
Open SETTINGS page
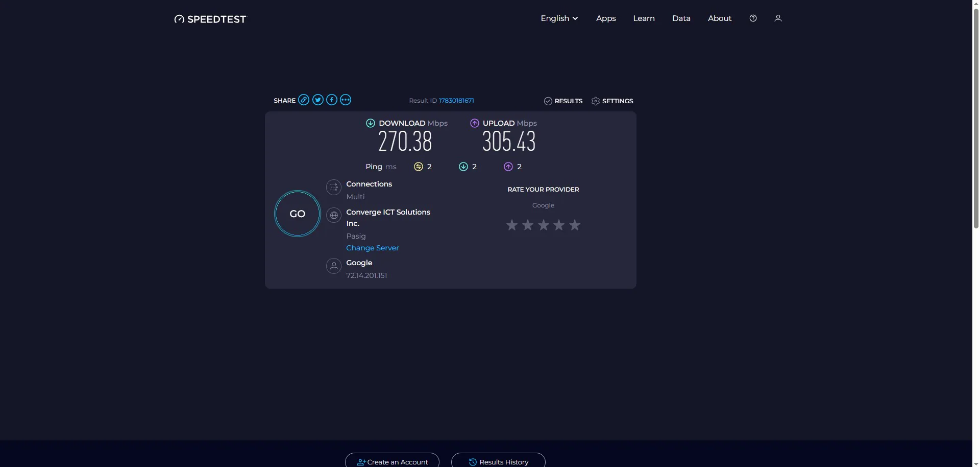pyautogui.click(x=612, y=101)
